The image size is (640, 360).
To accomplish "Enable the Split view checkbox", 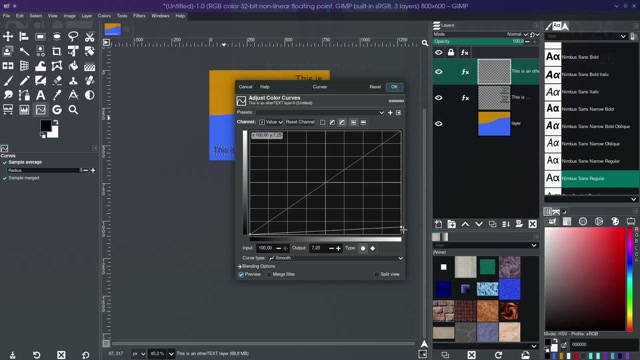I will point(376,274).
